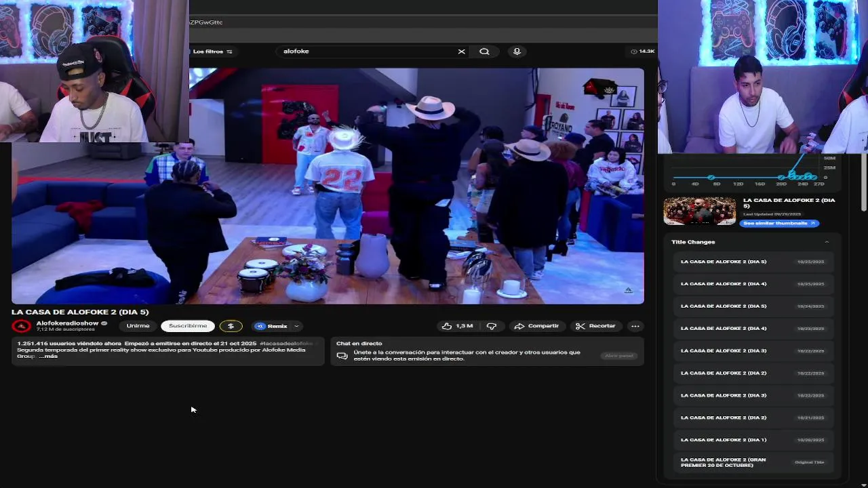This screenshot has height=488, width=868.
Task: Click the 8D data point on views chart
Action: (x=711, y=178)
